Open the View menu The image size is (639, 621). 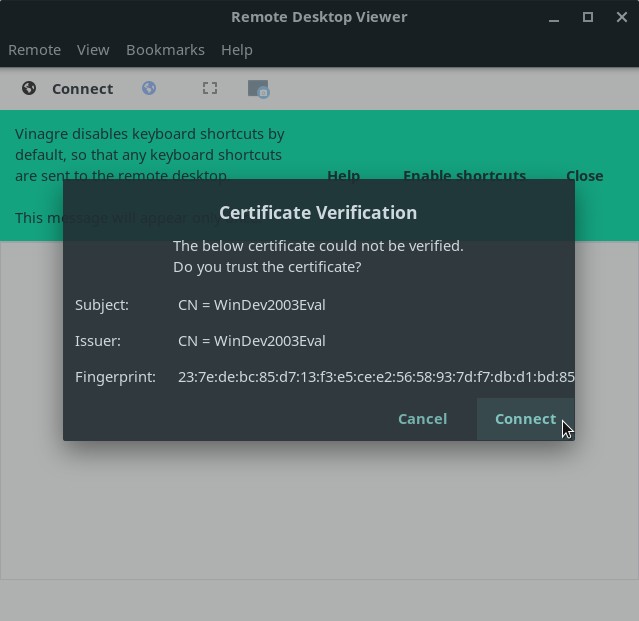(x=93, y=49)
